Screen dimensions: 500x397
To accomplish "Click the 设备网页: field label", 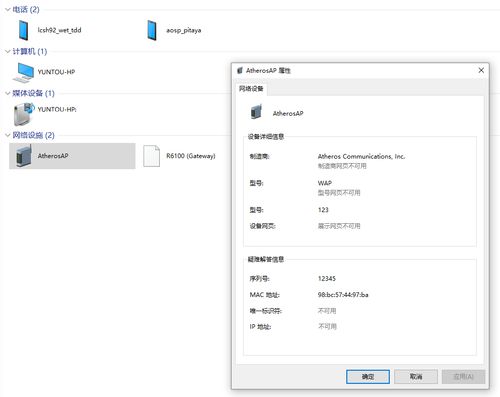I will (x=263, y=226).
